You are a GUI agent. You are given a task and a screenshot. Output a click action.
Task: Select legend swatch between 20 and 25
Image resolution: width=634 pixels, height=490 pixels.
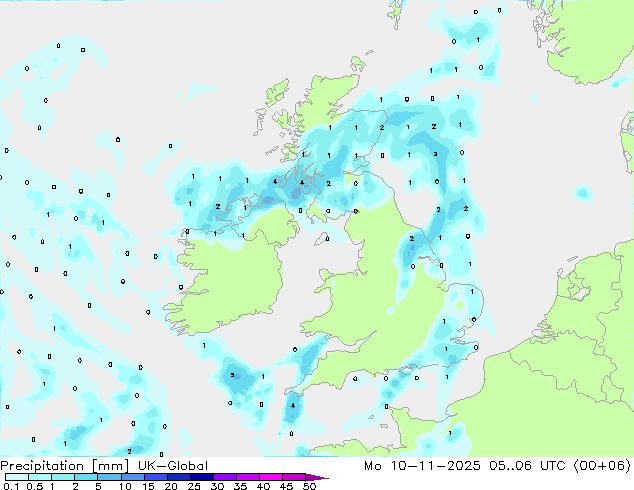[x=178, y=477]
